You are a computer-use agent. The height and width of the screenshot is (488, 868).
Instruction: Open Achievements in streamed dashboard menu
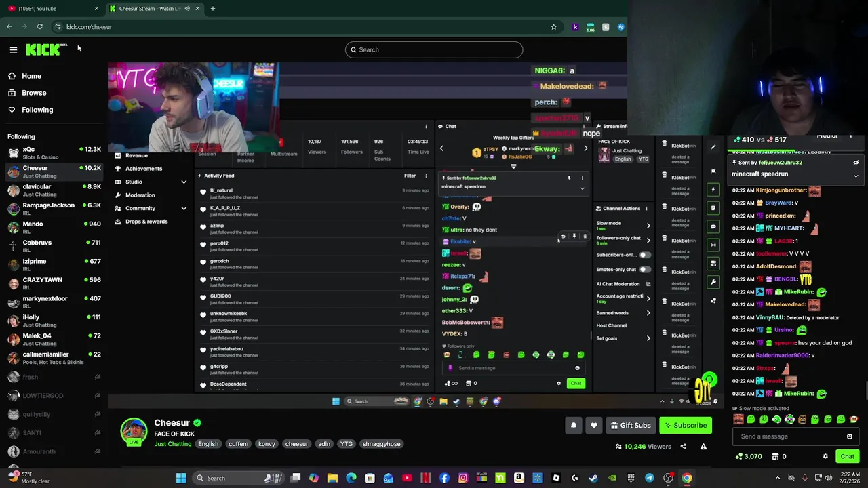pyautogui.click(x=144, y=169)
